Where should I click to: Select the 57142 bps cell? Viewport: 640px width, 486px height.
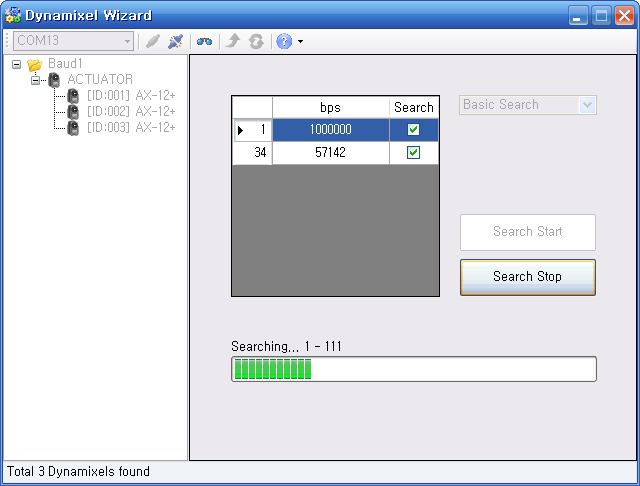click(x=331, y=153)
